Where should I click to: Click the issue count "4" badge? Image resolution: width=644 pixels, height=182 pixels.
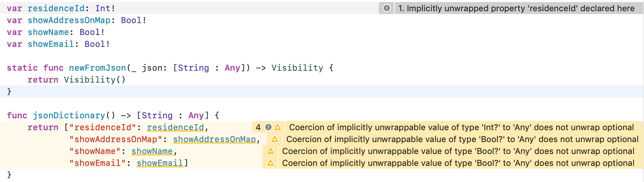click(258, 127)
